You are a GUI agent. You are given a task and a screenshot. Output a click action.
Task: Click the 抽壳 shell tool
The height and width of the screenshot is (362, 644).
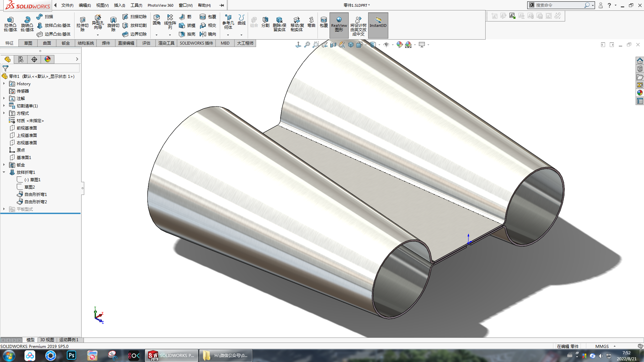[x=187, y=34]
